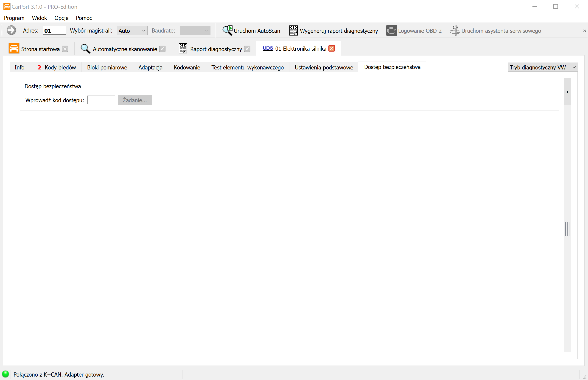Click the vertical splitter grip handle
This screenshot has width=588, height=380.
pyautogui.click(x=567, y=229)
